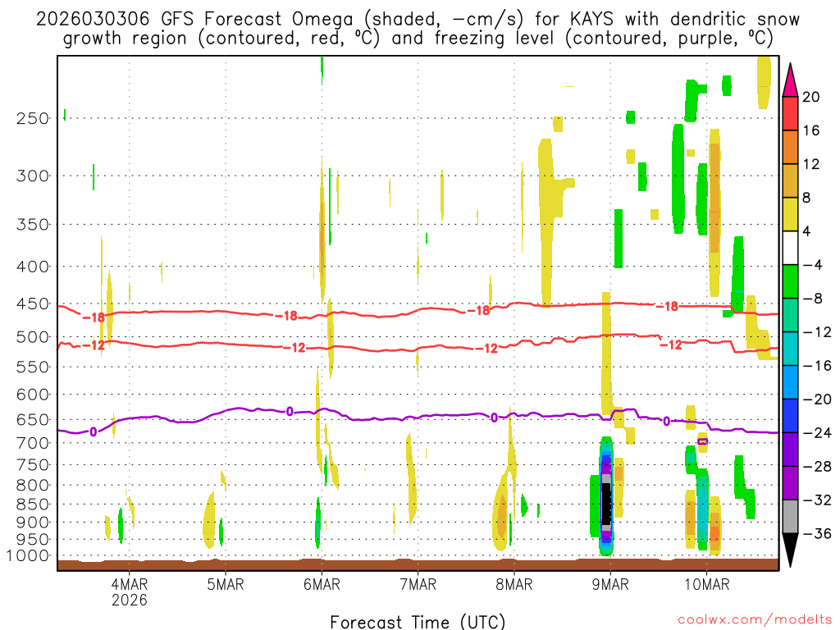
Task: Select the 350 pressure level label
Action: [33, 225]
